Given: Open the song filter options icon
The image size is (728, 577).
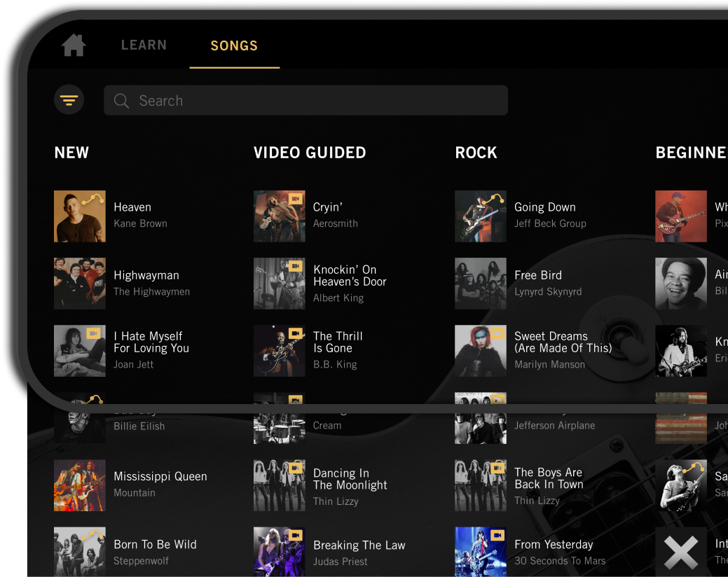Looking at the screenshot, I should point(69,99).
